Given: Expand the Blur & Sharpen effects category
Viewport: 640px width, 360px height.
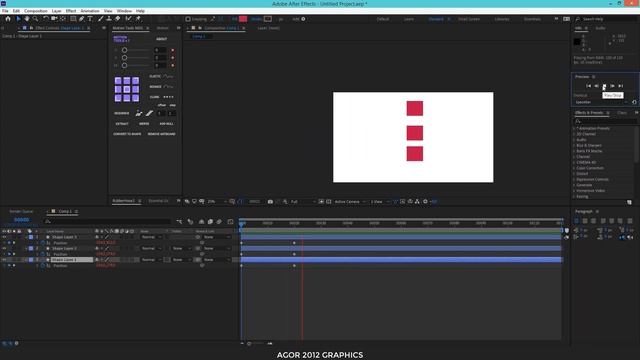Looking at the screenshot, I should [x=574, y=145].
